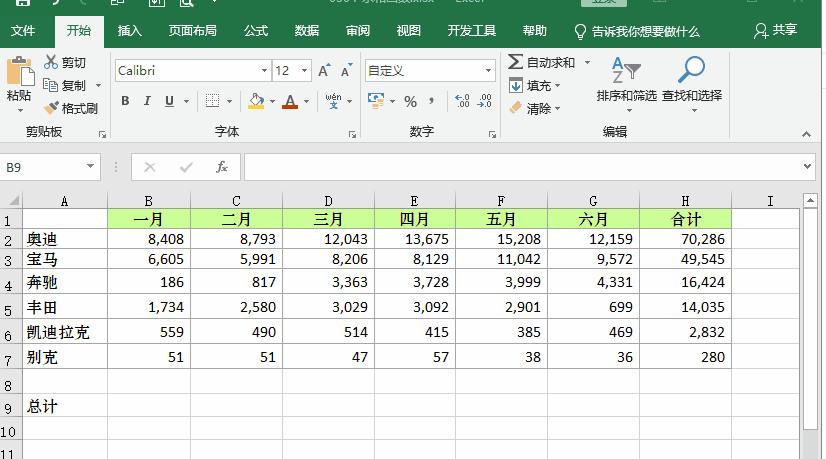The height and width of the screenshot is (459, 826).
Task: Increase decimal places icon
Action: [x=462, y=101]
